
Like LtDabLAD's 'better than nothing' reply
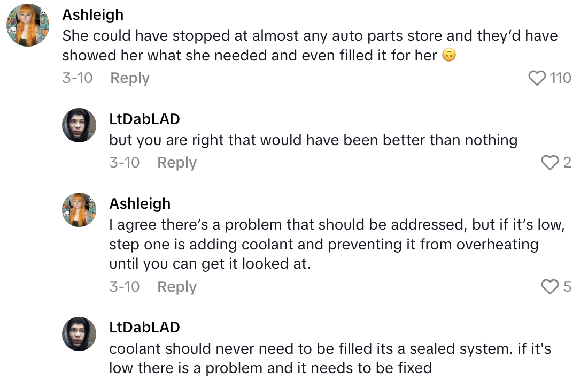coord(551,163)
